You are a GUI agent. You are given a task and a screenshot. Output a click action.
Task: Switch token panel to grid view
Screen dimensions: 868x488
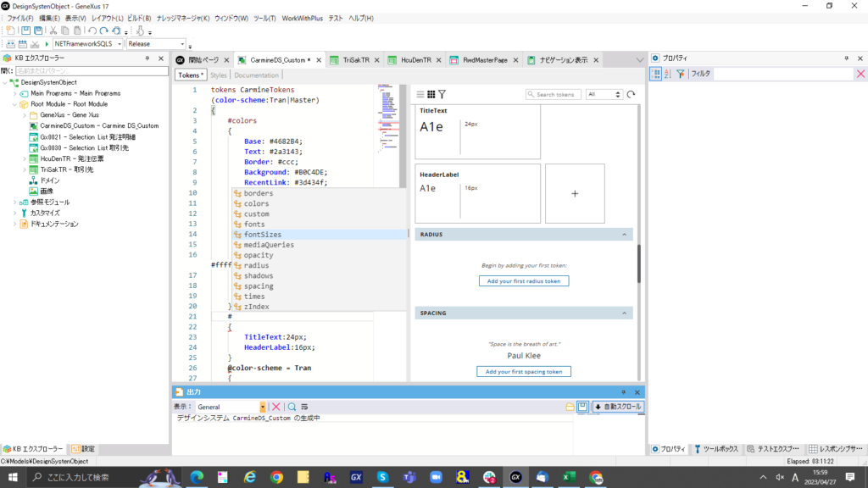tap(431, 95)
